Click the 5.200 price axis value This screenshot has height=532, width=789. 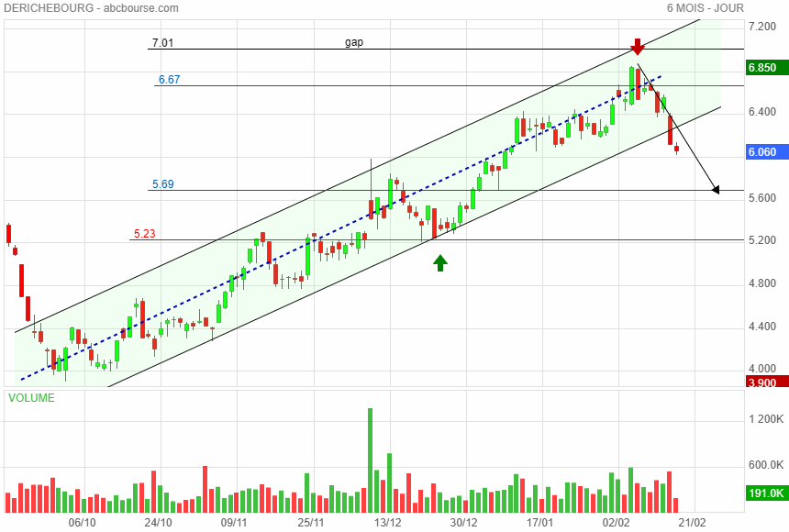(761, 240)
